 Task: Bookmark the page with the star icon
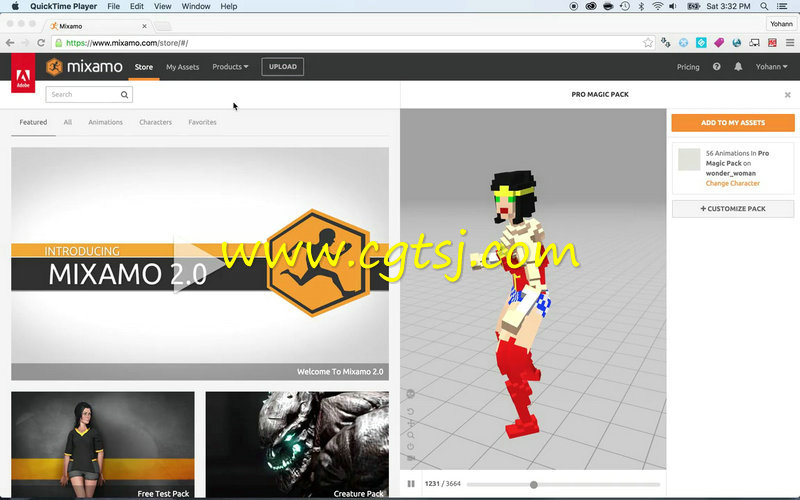(647, 43)
